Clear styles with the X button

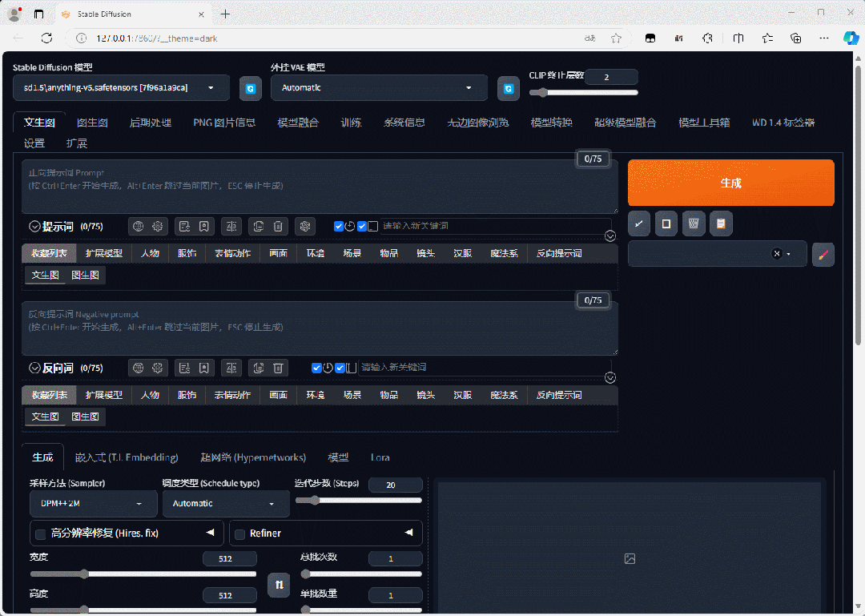(x=777, y=254)
